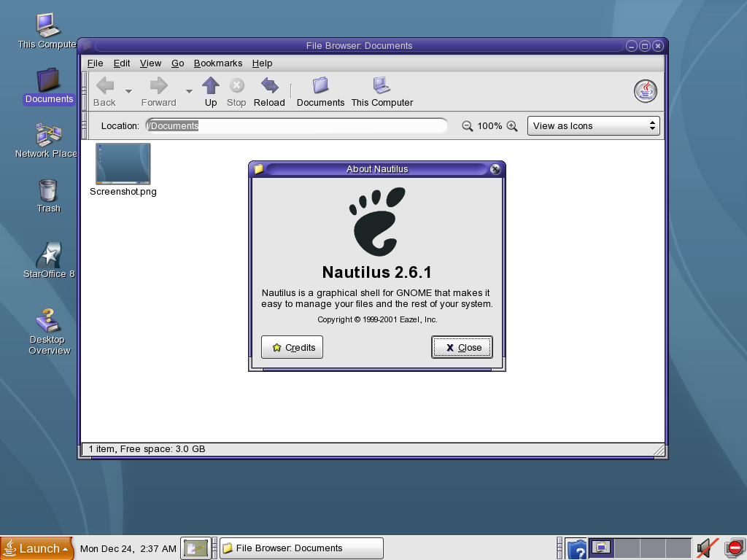Open the View menu
Image resolution: width=747 pixels, height=560 pixels.
coord(150,63)
